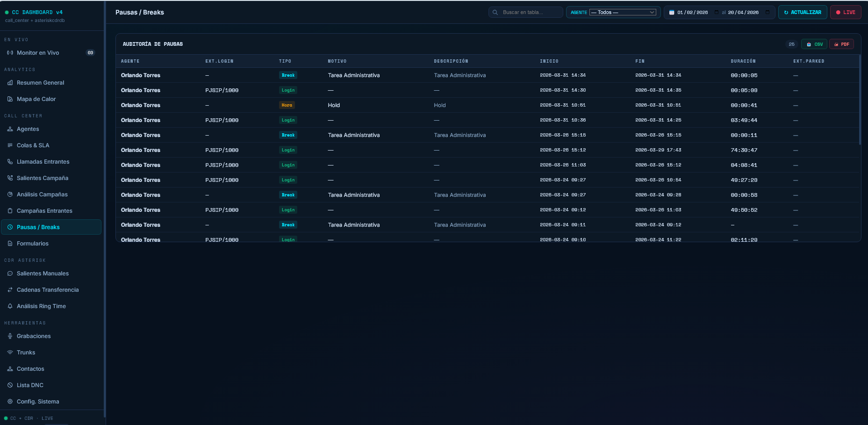Open the Lista DNC icon

(10, 385)
